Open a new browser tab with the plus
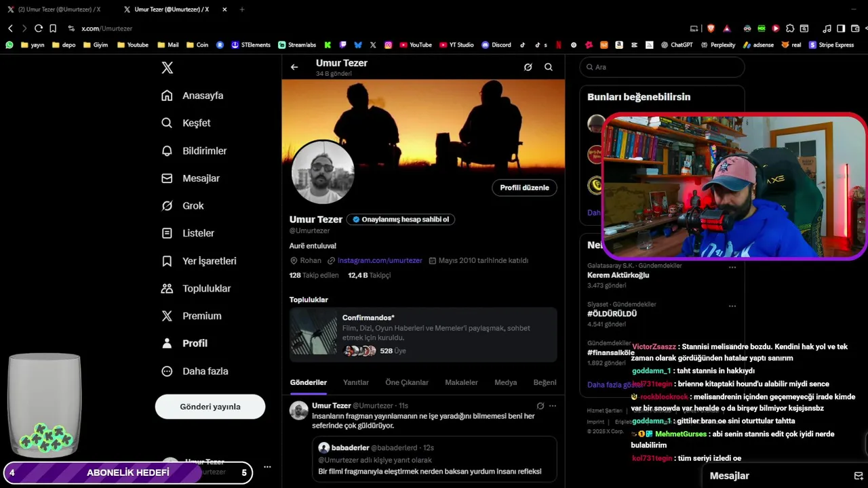This screenshot has height=488, width=868. pos(242,9)
